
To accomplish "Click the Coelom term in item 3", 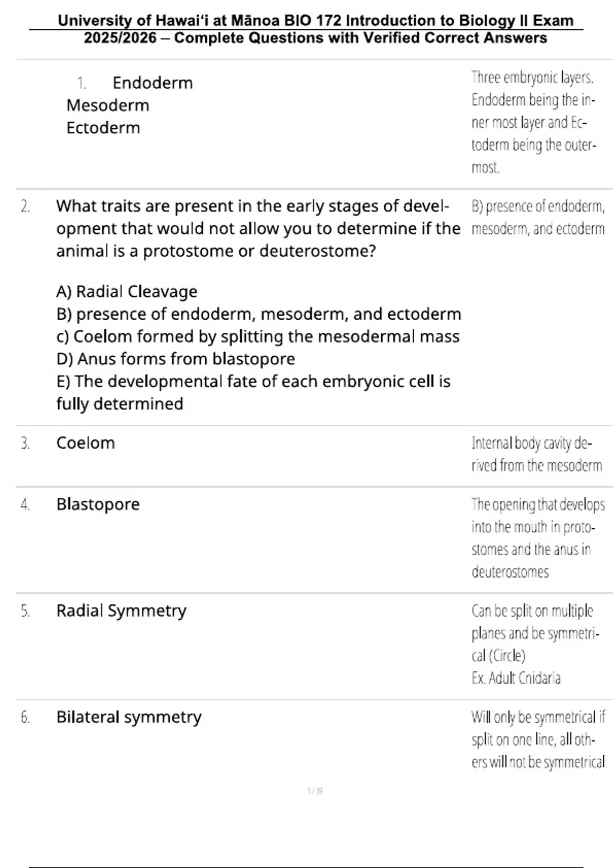I will (86, 443).
